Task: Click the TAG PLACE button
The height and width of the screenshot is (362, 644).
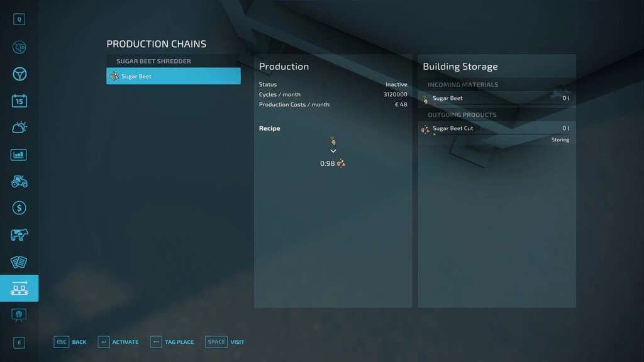Action: point(172,342)
